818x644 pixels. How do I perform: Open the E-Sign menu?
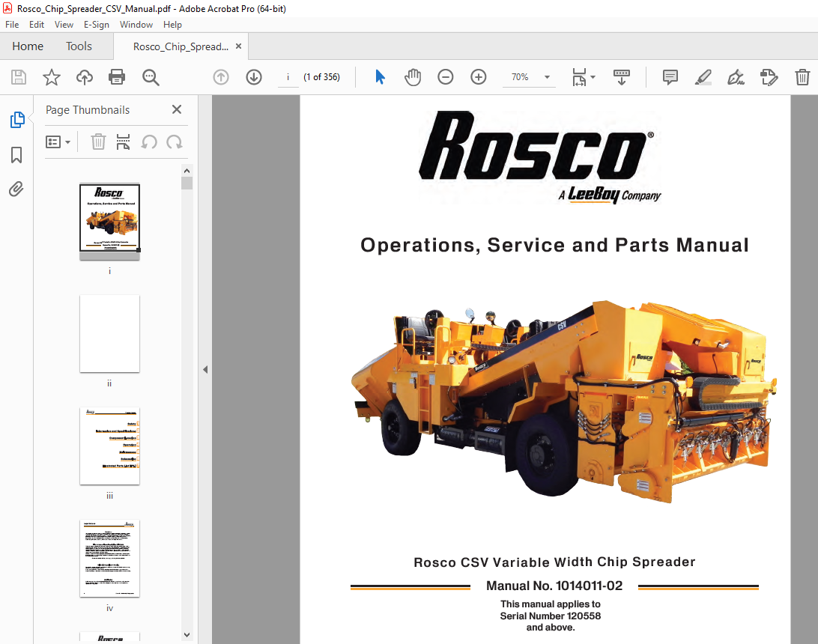pos(97,25)
